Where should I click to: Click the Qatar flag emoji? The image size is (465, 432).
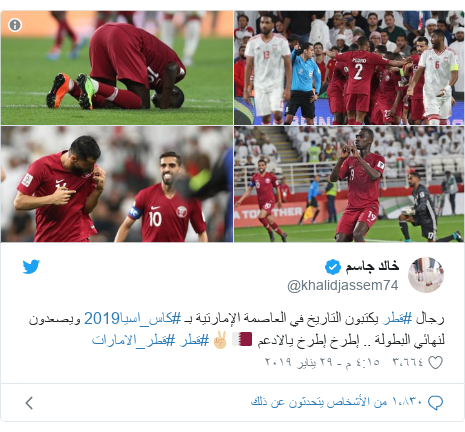(242, 339)
